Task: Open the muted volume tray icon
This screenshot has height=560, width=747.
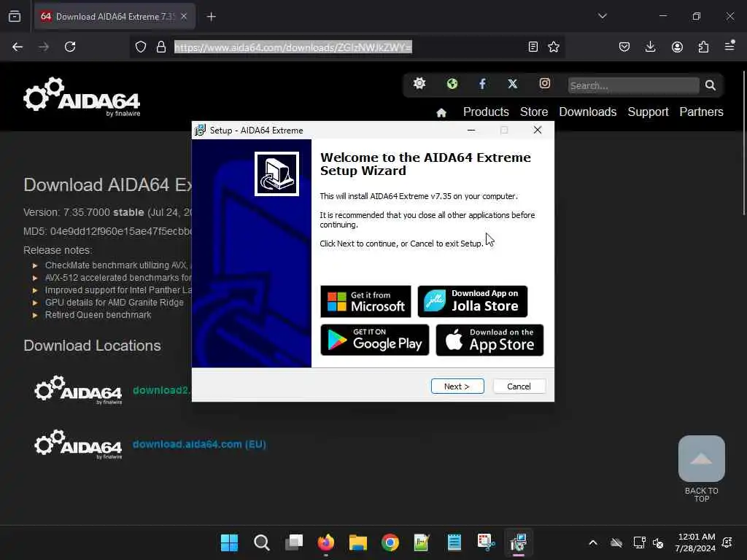Action: pos(659,542)
